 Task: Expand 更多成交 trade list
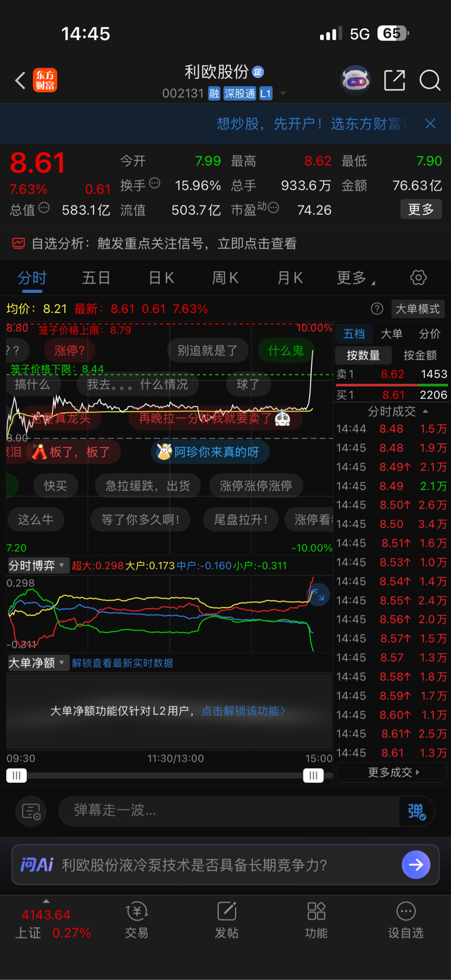pos(393,772)
